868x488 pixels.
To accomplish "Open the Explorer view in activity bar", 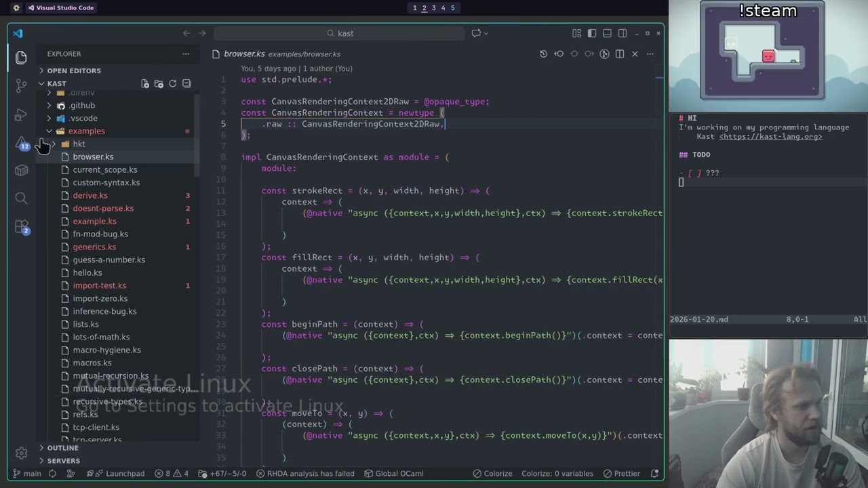I will (21, 58).
